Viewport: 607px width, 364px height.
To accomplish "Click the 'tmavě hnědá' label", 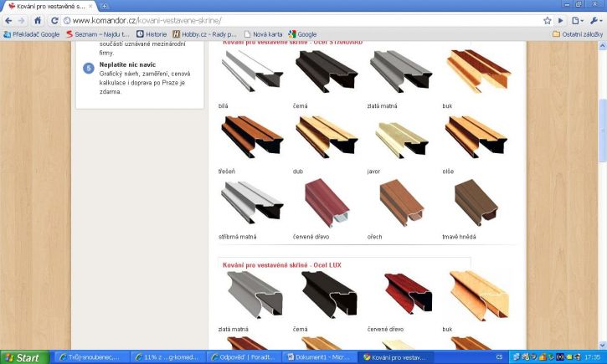I will [459, 237].
